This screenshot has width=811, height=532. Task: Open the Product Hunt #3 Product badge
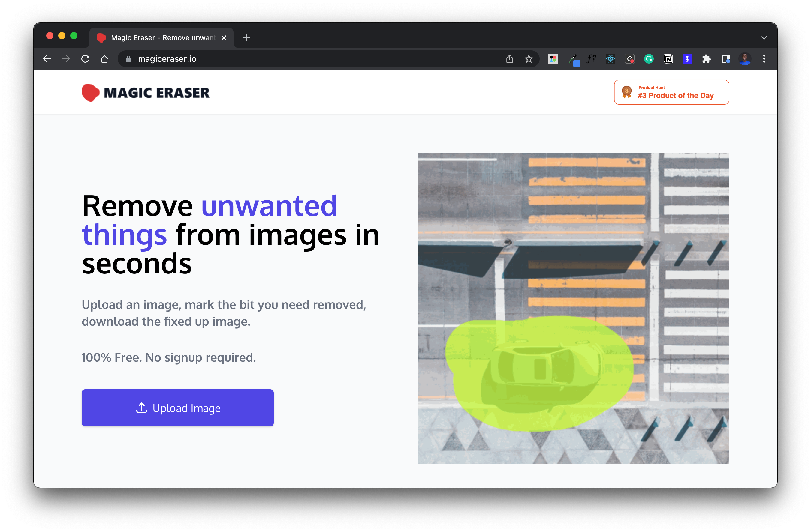(671, 92)
